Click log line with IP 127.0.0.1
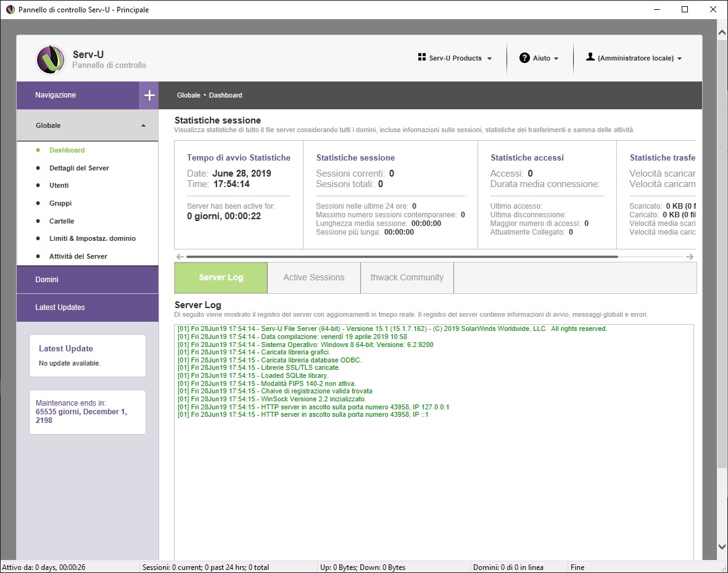 (313, 407)
